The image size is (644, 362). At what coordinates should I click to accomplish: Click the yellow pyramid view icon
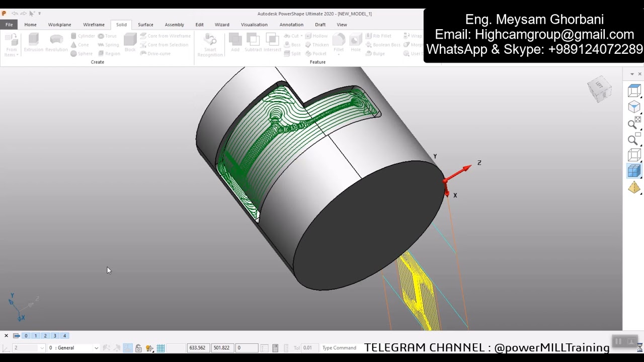(634, 188)
